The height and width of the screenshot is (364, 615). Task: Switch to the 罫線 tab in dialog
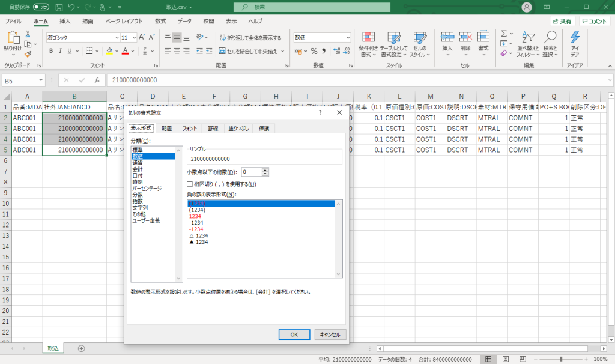pos(213,128)
